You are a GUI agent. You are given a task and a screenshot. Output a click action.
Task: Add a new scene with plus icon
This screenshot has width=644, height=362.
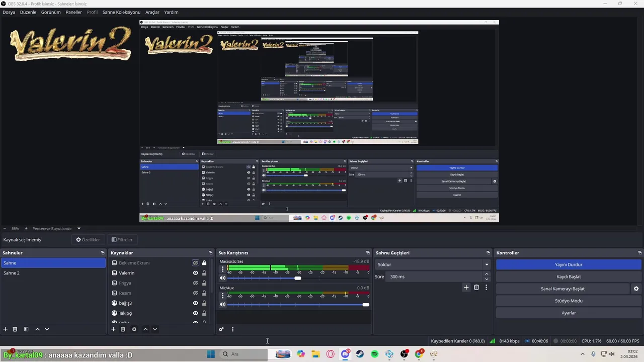(6, 329)
